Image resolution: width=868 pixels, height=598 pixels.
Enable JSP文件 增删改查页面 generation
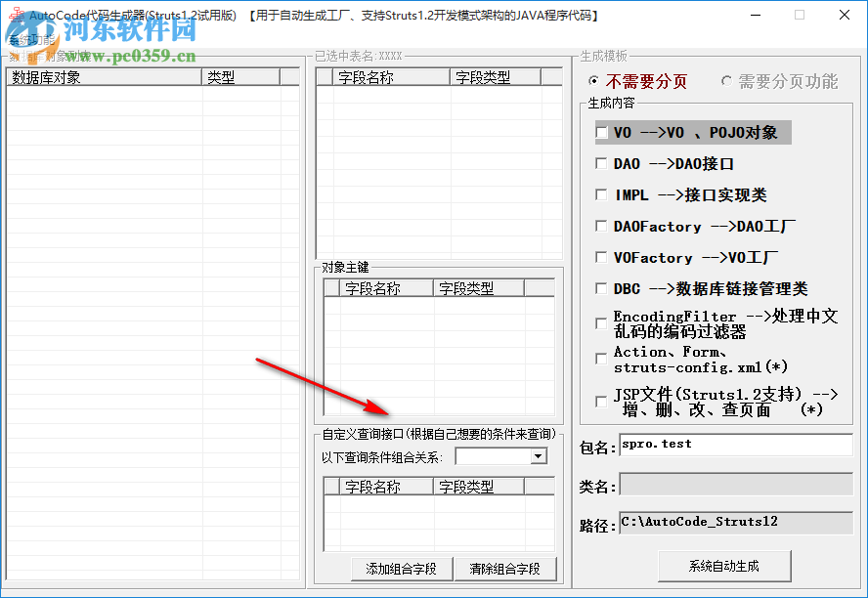click(x=600, y=400)
